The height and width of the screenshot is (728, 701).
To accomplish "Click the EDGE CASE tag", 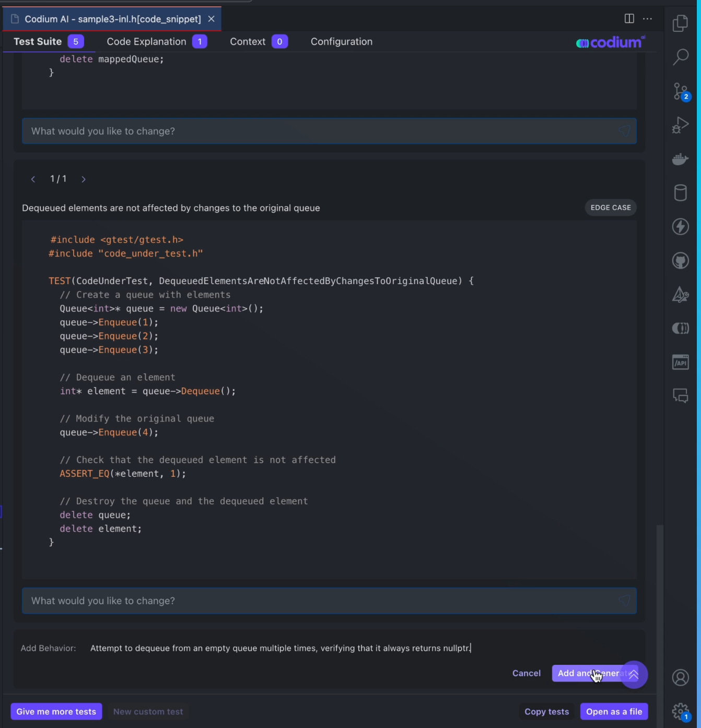I will 611,207.
